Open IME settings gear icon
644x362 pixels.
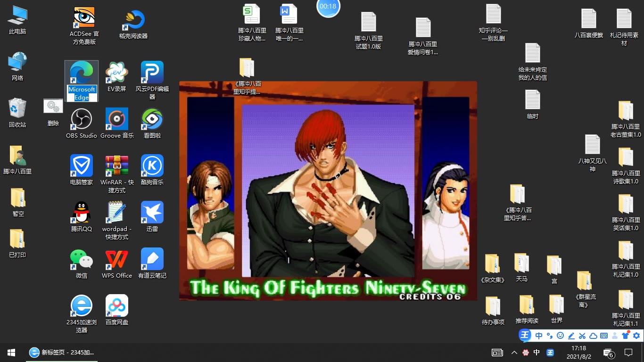[x=636, y=336]
